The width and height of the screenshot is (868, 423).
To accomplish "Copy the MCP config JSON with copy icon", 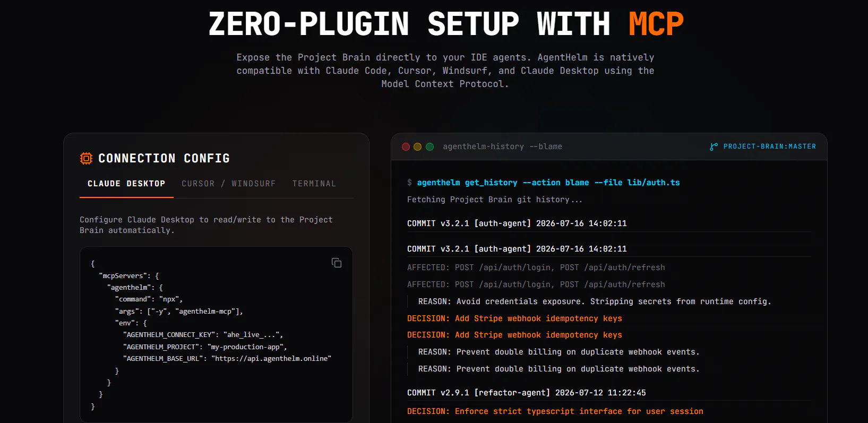I will tap(337, 263).
